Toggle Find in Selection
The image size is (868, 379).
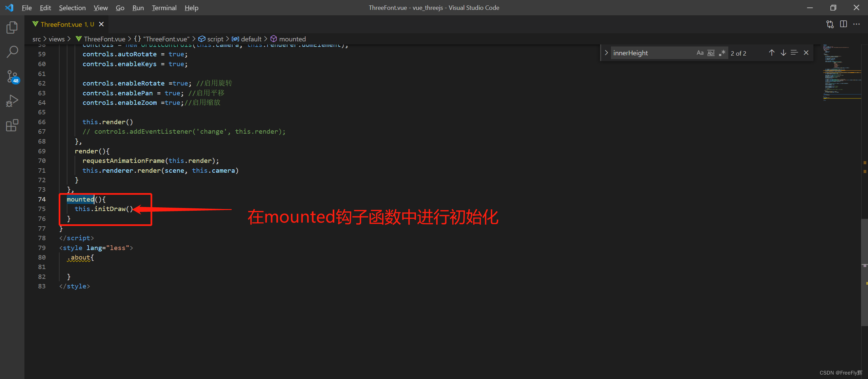(x=794, y=53)
